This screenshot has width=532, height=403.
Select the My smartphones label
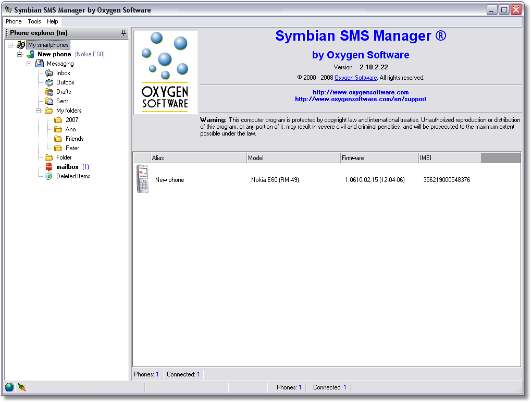pyautogui.click(x=48, y=45)
